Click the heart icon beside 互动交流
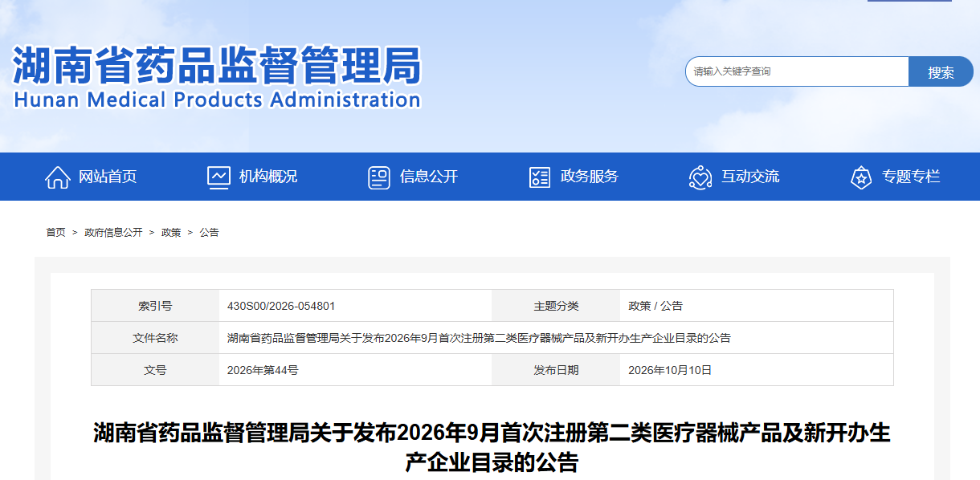 point(700,177)
